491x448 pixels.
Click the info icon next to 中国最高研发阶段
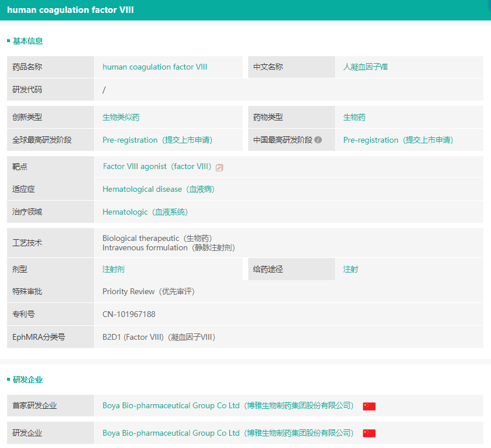[318, 140]
